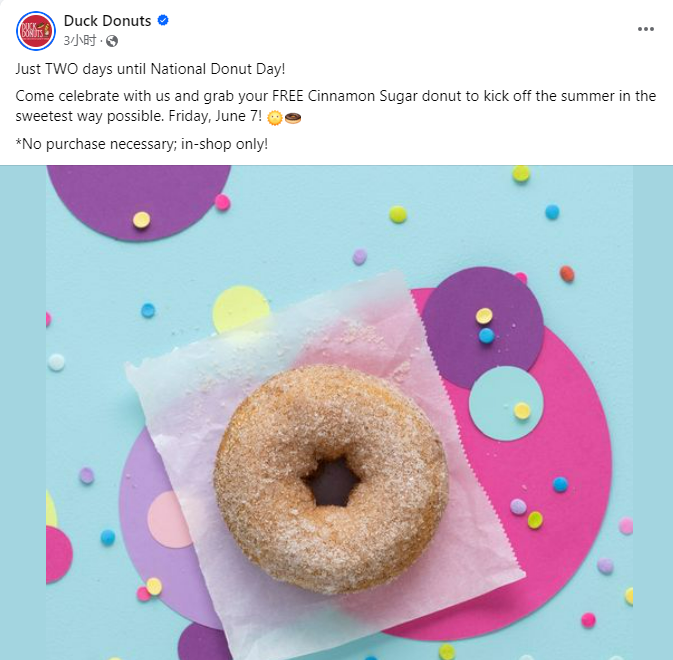
Task: Click the light teal circle on pink
Action: (x=506, y=403)
